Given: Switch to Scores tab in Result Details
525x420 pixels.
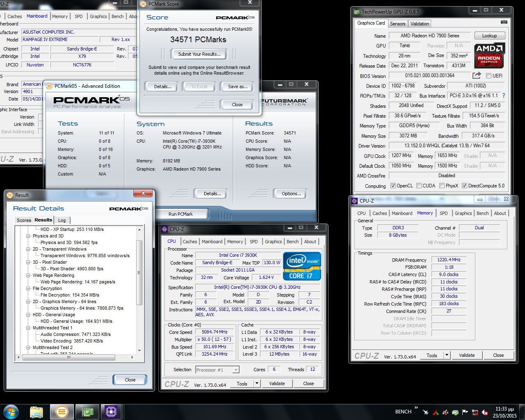Looking at the screenshot, I should pyautogui.click(x=24, y=220).
